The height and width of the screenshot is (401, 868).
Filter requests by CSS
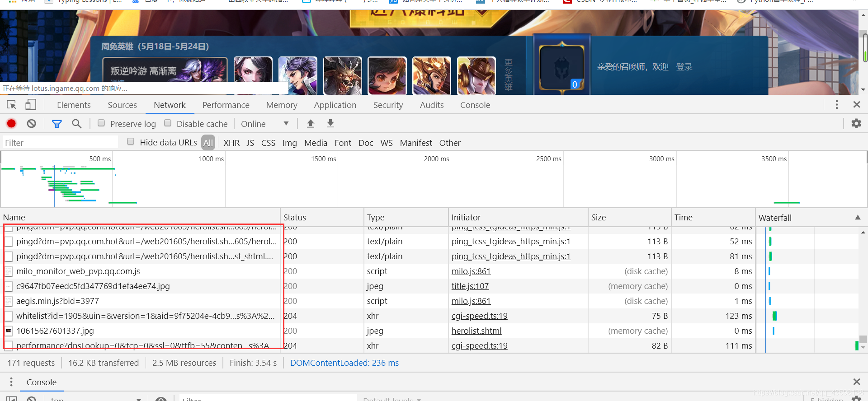point(268,143)
